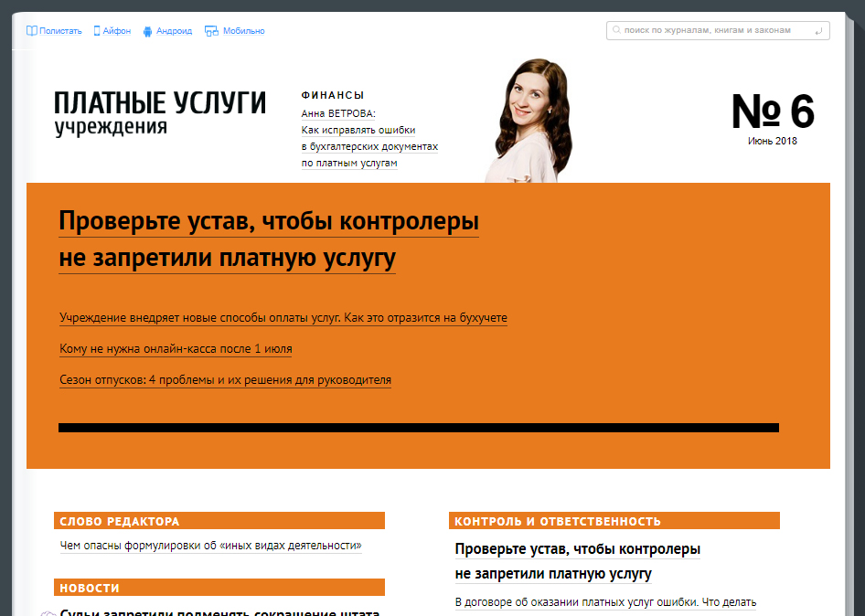Click the magnifier icon in search box

pos(616,30)
